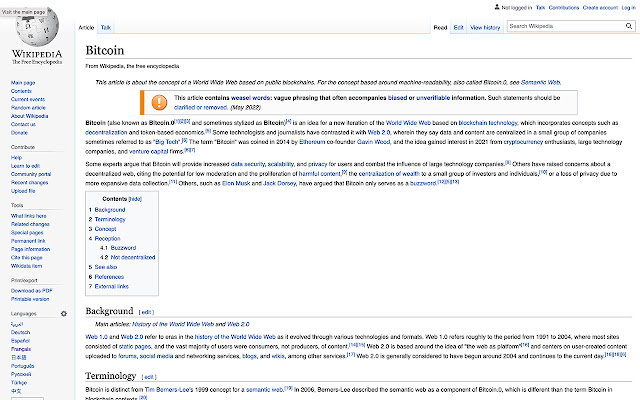This screenshot has height=400, width=640.
Task: Switch to the Talk tab
Action: coord(106,28)
